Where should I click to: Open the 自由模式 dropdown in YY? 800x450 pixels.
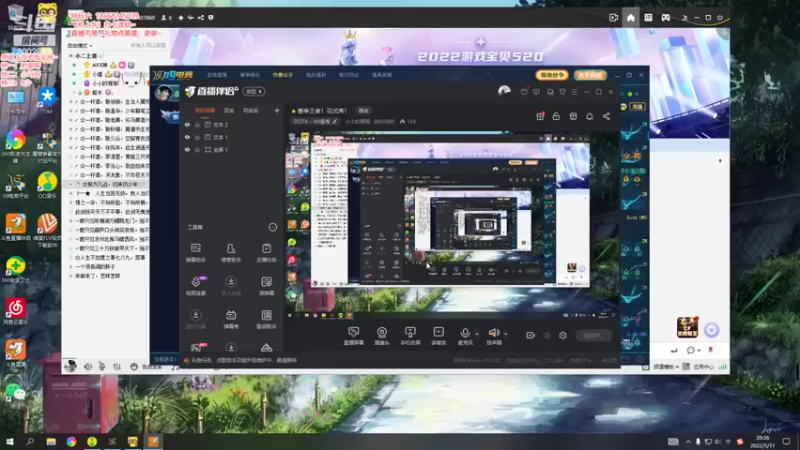point(80,45)
